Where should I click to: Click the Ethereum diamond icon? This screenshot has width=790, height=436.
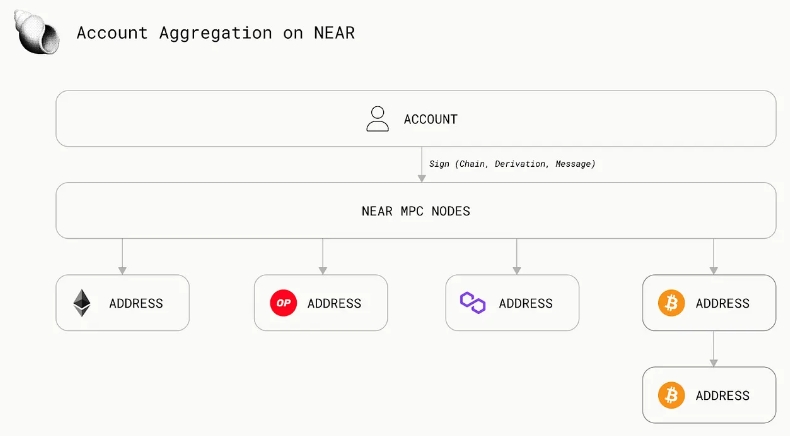pos(82,303)
